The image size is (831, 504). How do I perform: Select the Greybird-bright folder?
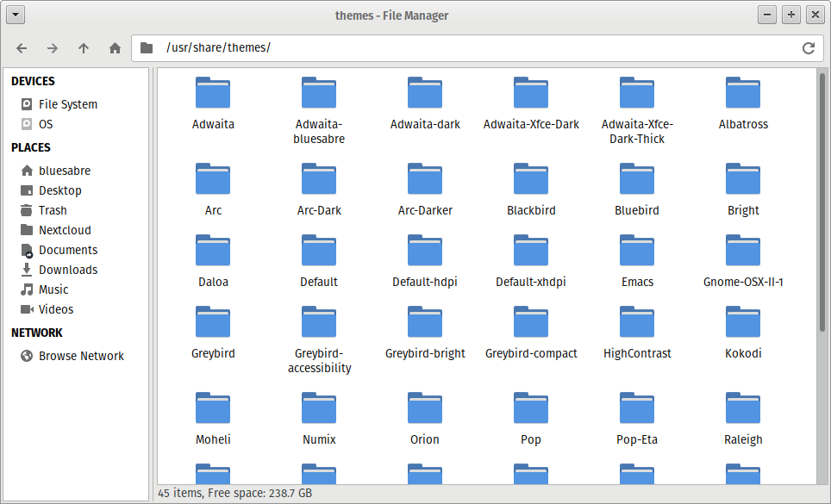pos(425,333)
